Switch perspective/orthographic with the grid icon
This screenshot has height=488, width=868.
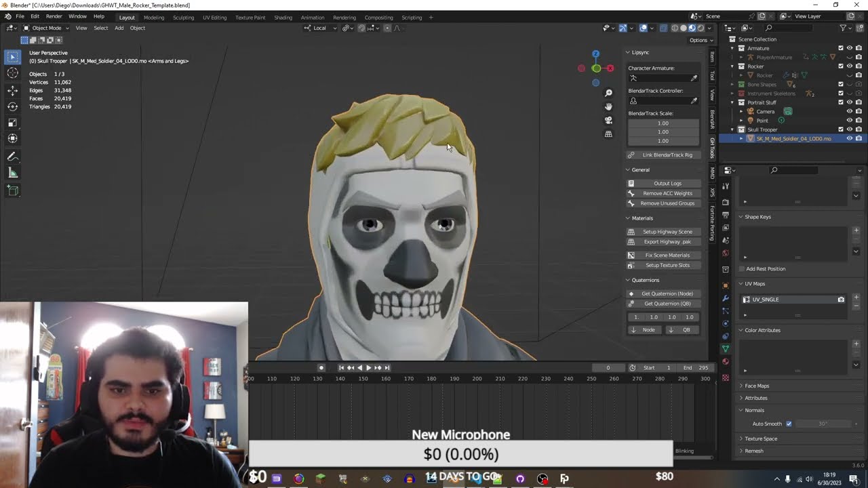click(x=608, y=134)
